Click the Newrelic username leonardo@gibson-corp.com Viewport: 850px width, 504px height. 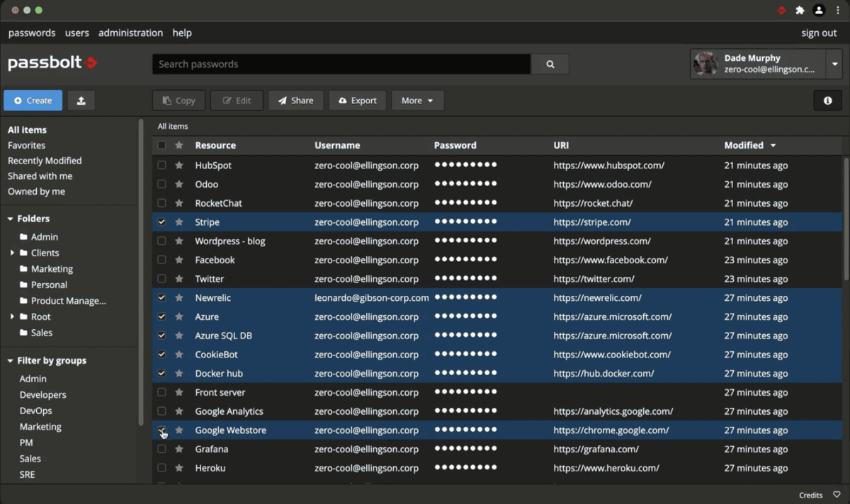coord(372,297)
